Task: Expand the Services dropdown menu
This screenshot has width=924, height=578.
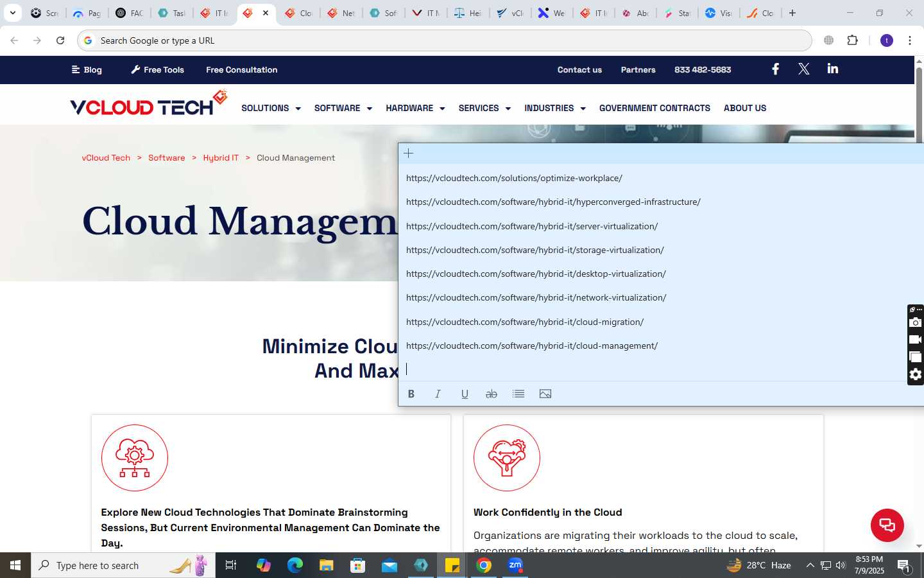Action: click(x=484, y=108)
